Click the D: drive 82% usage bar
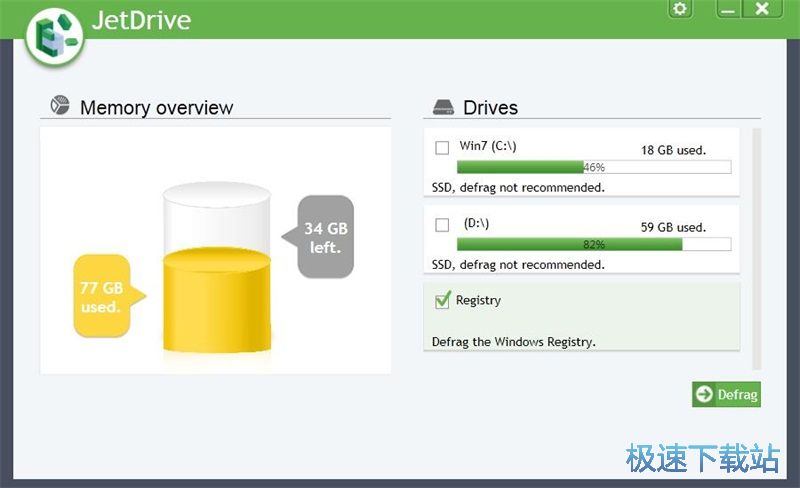 pos(593,244)
